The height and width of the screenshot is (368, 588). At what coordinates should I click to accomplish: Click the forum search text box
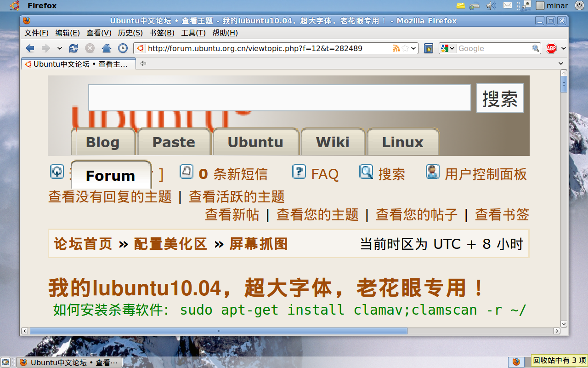point(280,98)
